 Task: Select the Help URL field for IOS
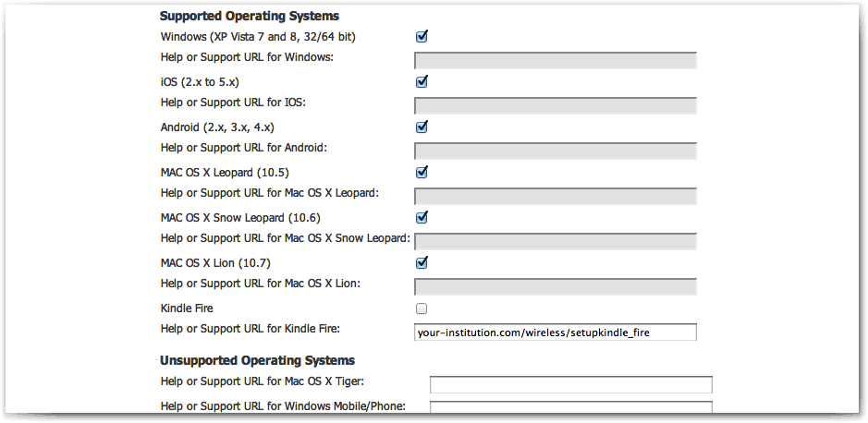pyautogui.click(x=556, y=105)
